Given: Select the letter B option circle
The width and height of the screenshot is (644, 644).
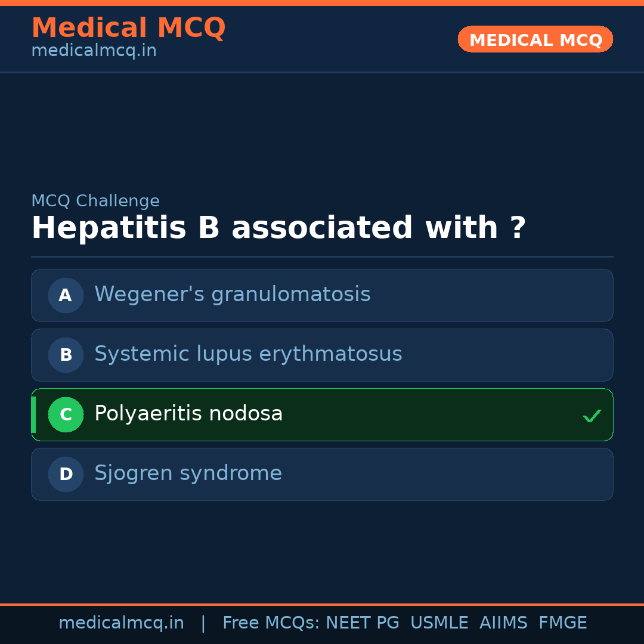Looking at the screenshot, I should click(x=66, y=355).
